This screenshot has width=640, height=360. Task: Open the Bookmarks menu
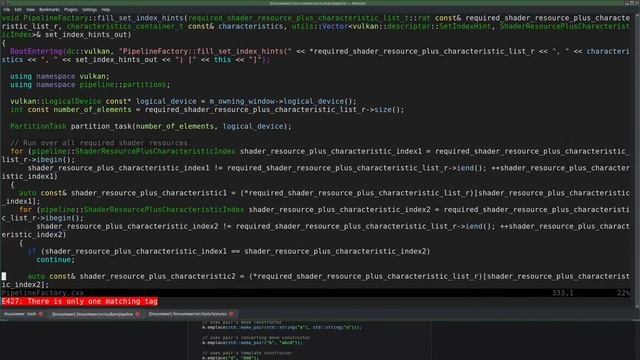[x=49, y=9]
